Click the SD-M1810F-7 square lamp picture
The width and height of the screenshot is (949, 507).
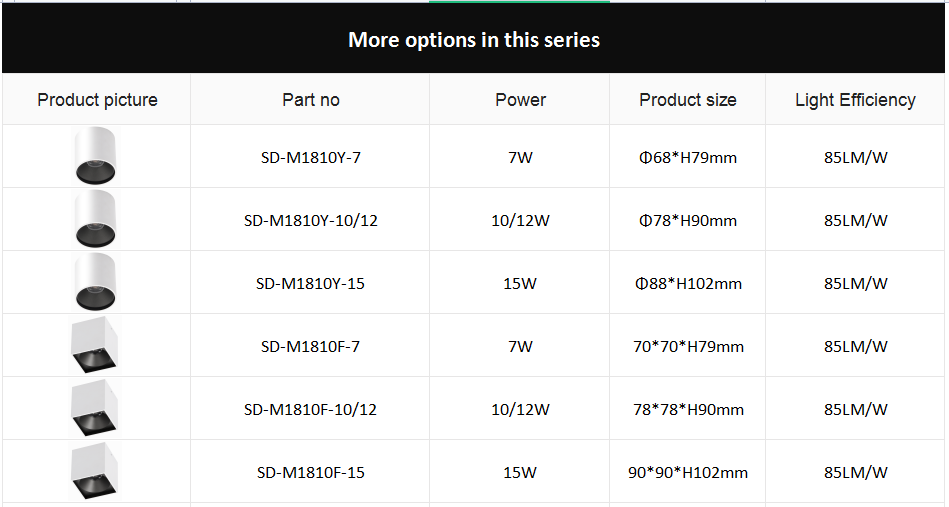(x=95, y=345)
